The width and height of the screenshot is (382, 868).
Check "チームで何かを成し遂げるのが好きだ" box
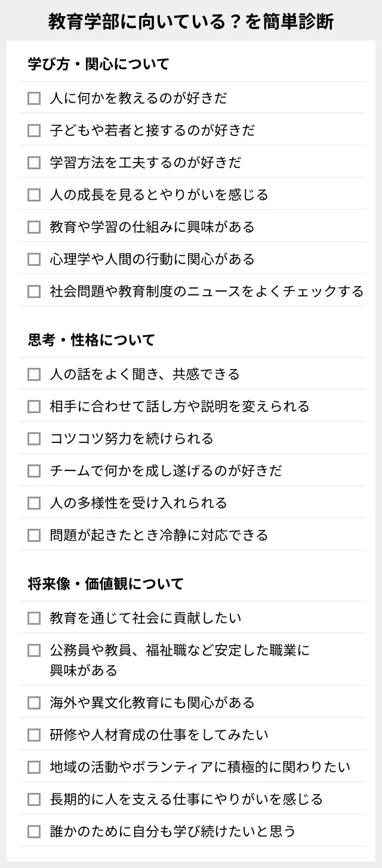34,471
